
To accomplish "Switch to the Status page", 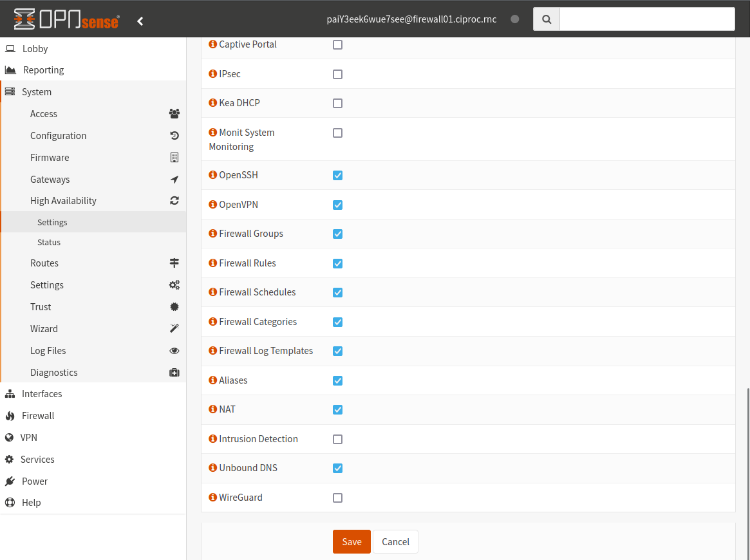I will click(48, 242).
